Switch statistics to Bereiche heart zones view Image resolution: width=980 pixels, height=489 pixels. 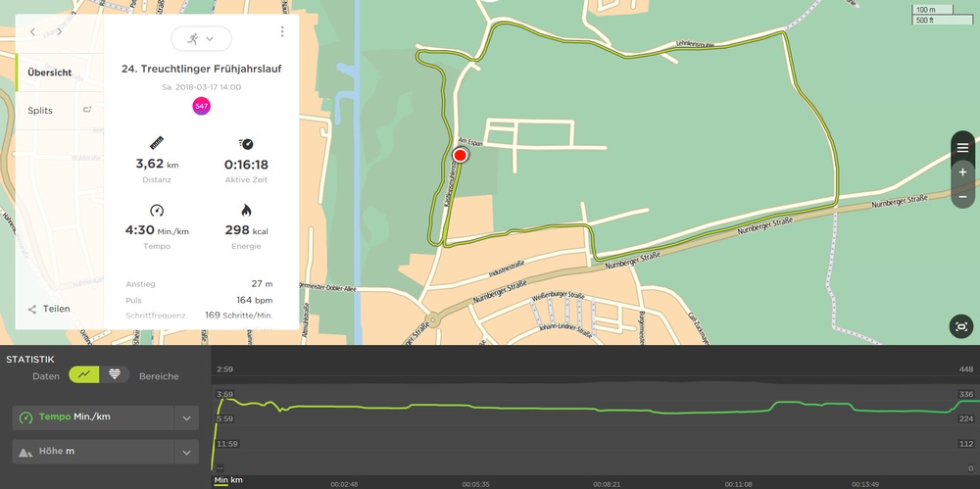pos(115,374)
